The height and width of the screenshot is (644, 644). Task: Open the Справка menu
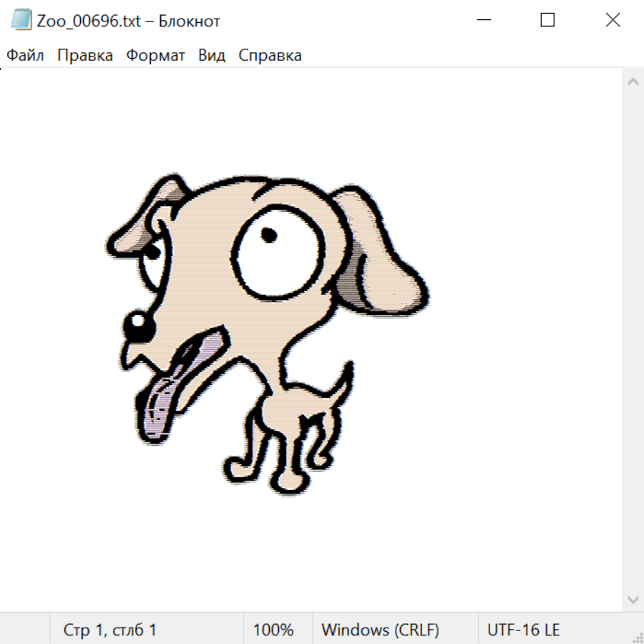click(270, 56)
